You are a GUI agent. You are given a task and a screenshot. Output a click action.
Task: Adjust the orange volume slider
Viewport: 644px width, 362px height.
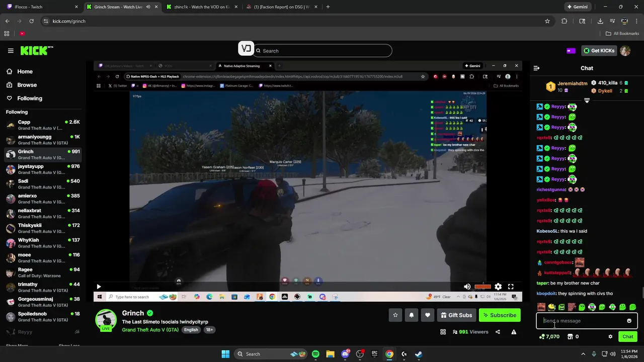(482, 287)
